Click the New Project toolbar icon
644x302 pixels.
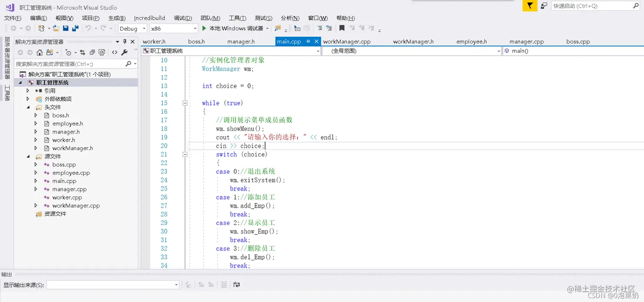coord(41,28)
